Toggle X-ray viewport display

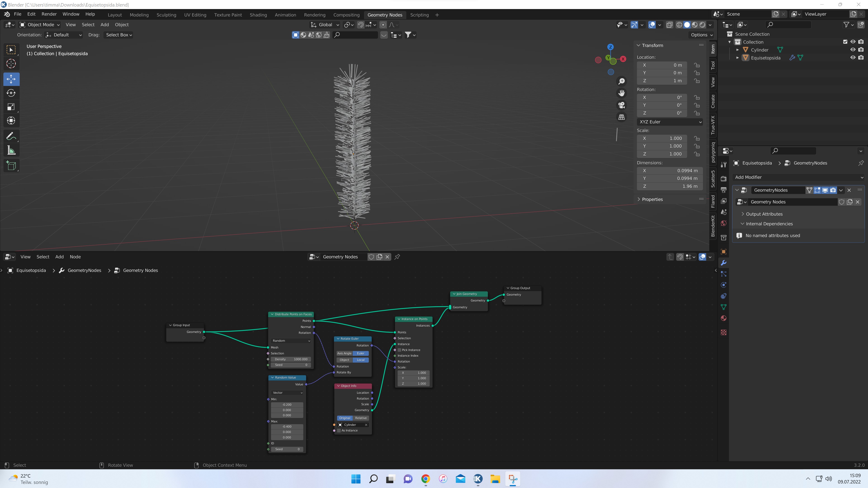tap(669, 25)
